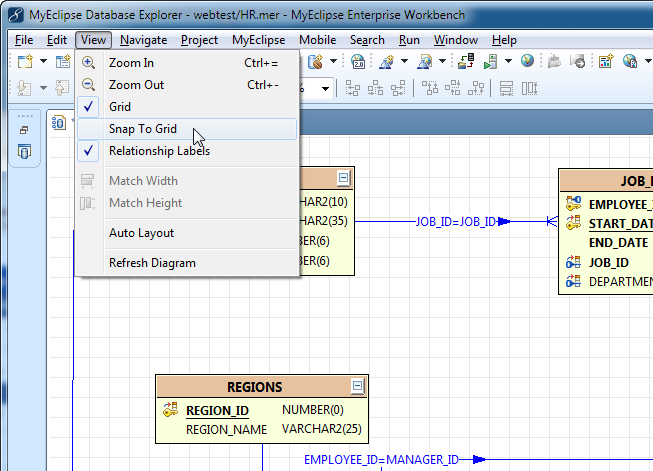Screen dimensions: 653x471
Task: Select the REGION_ID column in REGIONS table
Action: click(x=217, y=410)
